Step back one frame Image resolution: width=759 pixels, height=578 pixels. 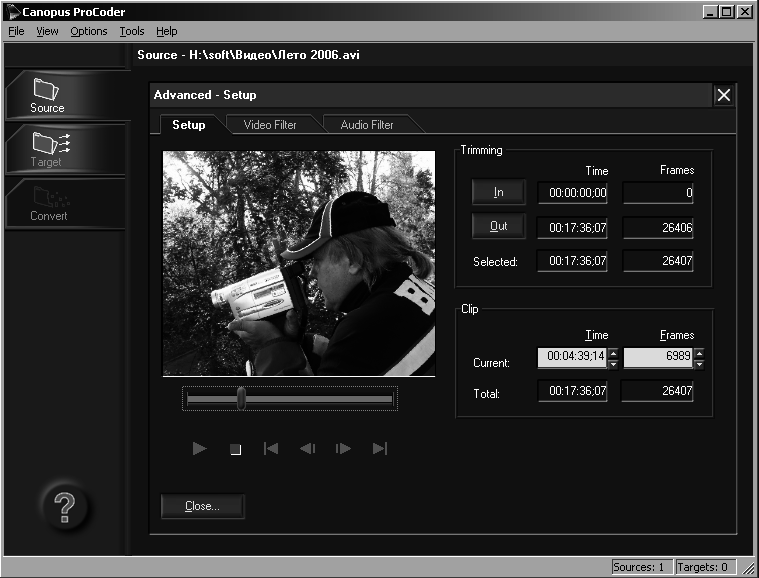(x=307, y=449)
